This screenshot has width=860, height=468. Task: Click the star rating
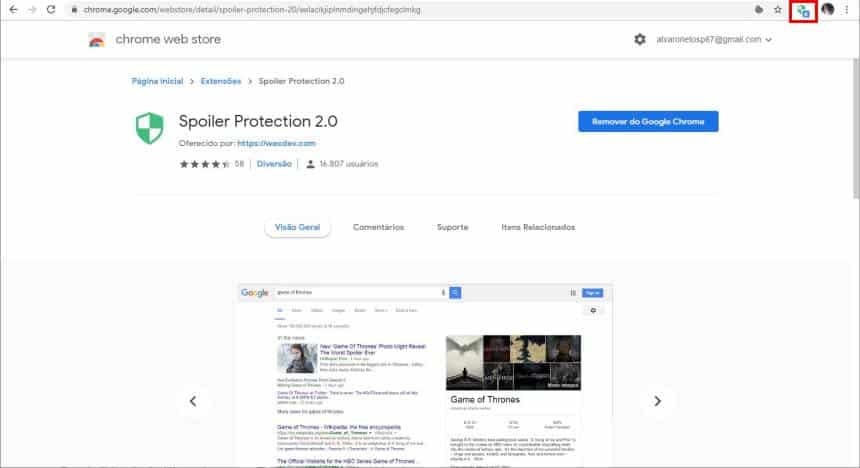coord(205,164)
